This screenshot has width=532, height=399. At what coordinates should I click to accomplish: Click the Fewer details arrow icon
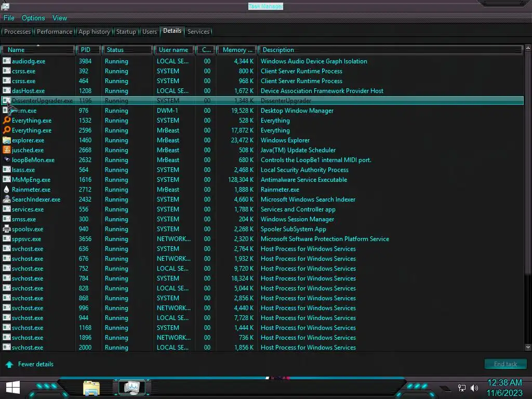click(9, 364)
